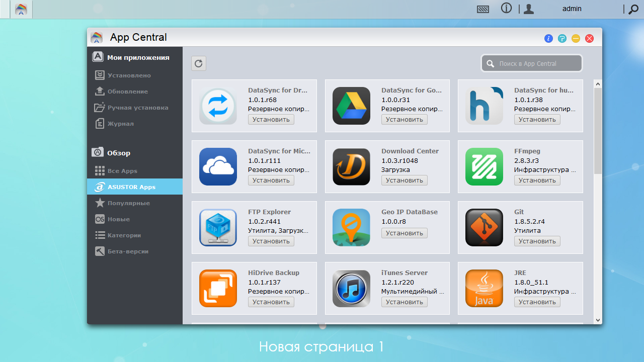Open the HiDrive Backup app icon
The image size is (644, 362).
218,288
